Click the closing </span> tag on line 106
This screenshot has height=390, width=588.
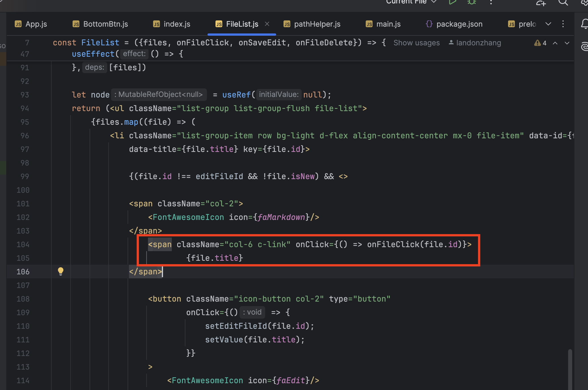(145, 272)
